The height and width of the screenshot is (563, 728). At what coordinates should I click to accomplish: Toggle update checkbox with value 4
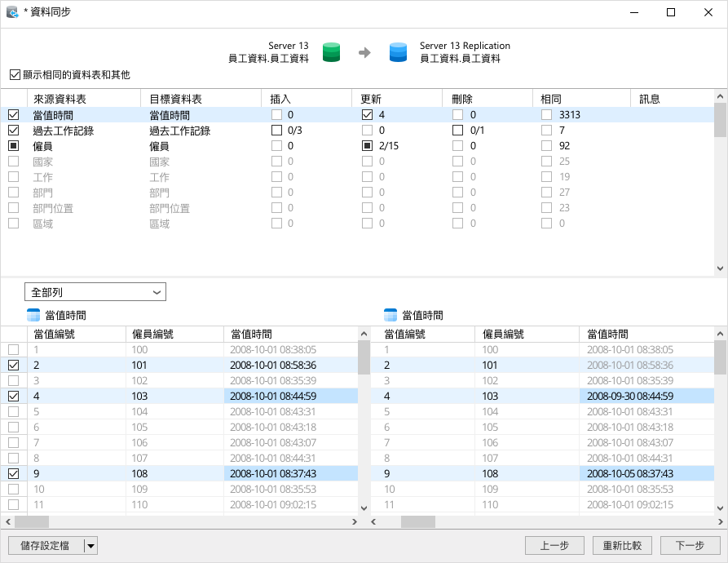pos(367,115)
